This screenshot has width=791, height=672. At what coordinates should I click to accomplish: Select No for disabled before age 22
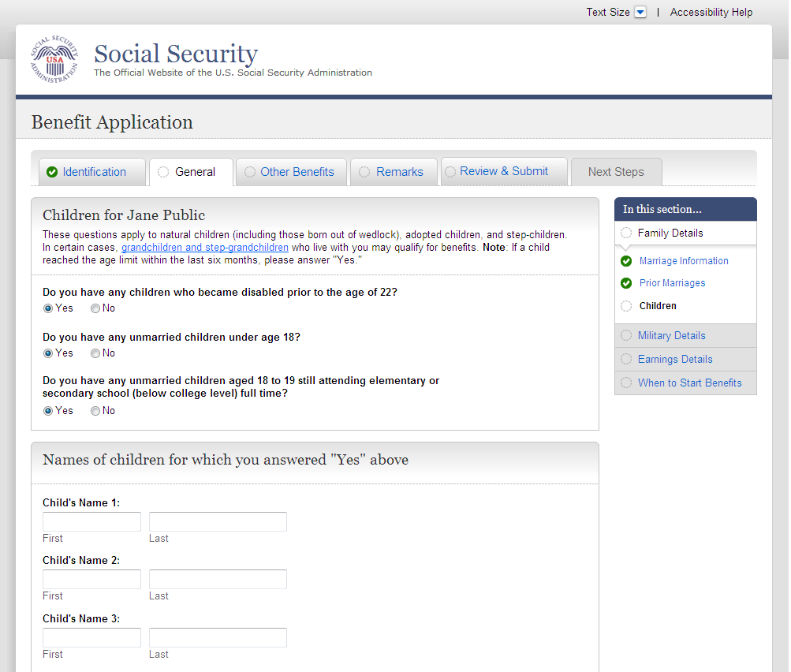95,308
